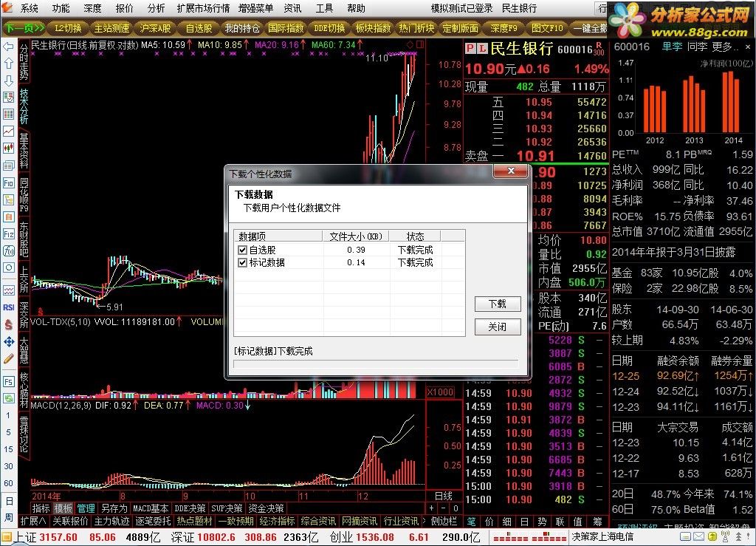
Task: Open the line trend chart sidebar icon
Action: click(x=8, y=131)
